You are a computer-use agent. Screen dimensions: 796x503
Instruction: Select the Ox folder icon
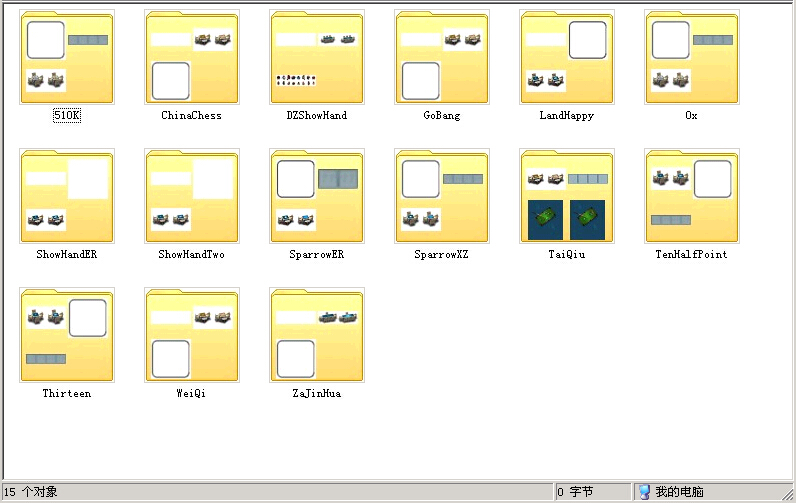692,58
